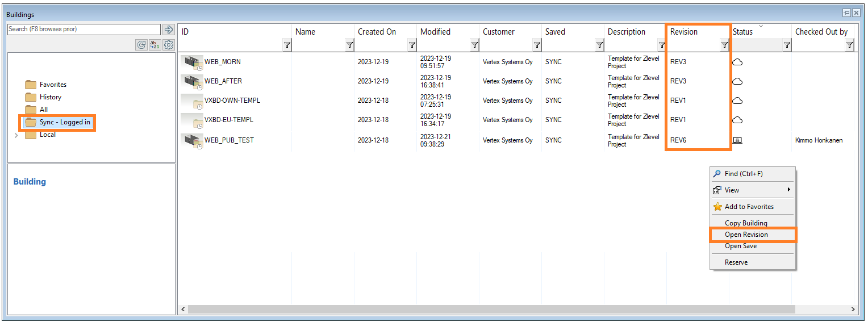868x322 pixels.
Task: Click the ab-ac replace icon
Action: (155, 45)
